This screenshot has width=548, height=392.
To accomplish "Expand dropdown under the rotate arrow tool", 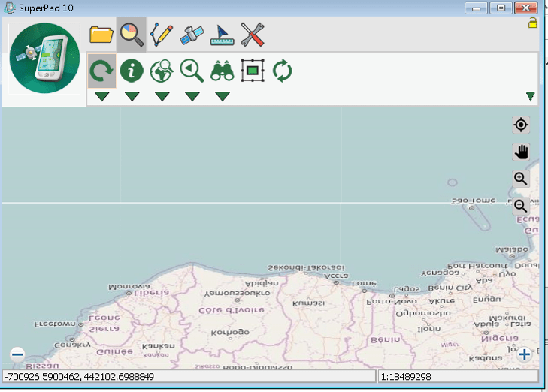I will coord(101,96).
